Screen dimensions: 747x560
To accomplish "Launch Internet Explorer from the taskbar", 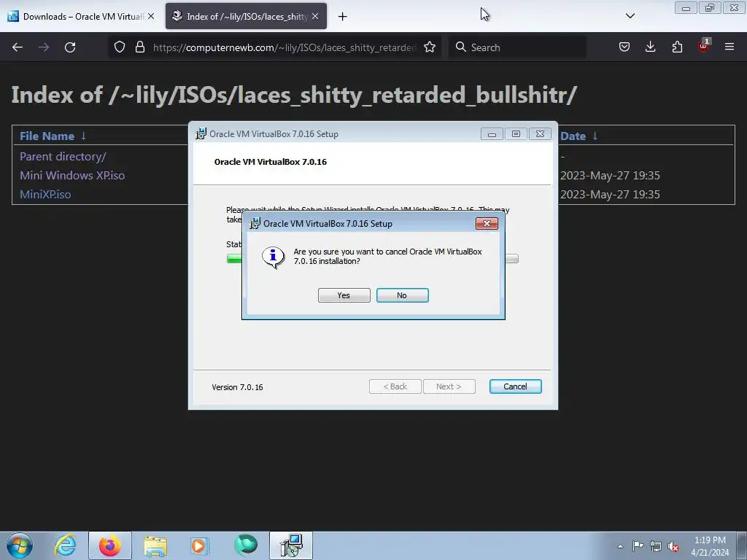I will click(x=65, y=545).
